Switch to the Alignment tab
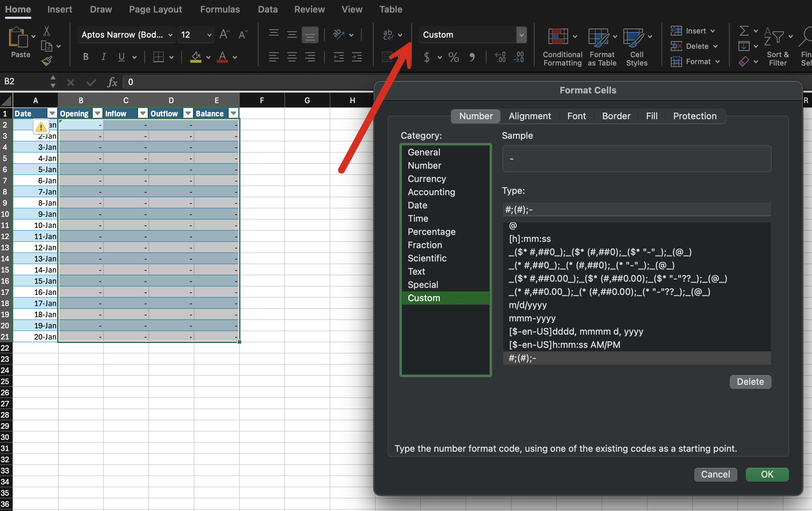Screen dimensions: 812x511 [x=530, y=116]
